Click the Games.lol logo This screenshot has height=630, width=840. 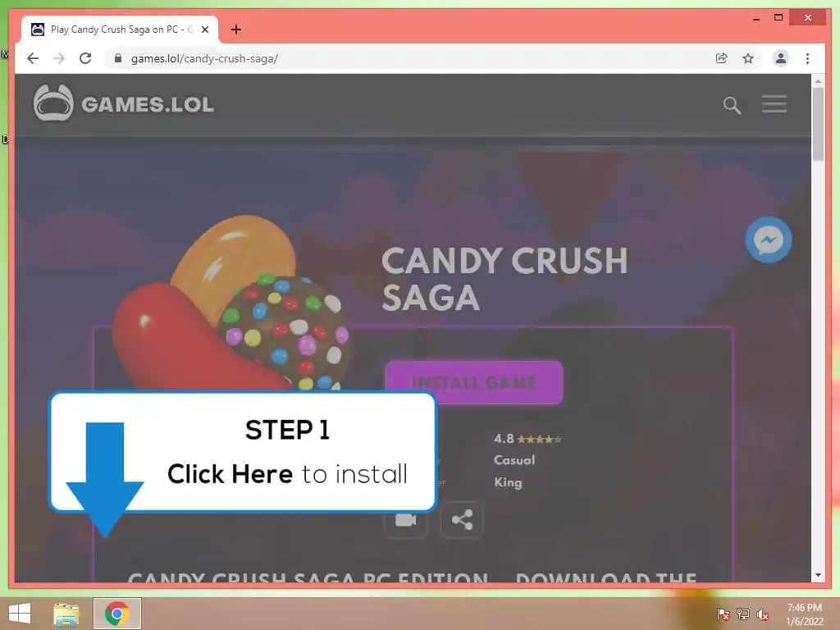click(123, 103)
